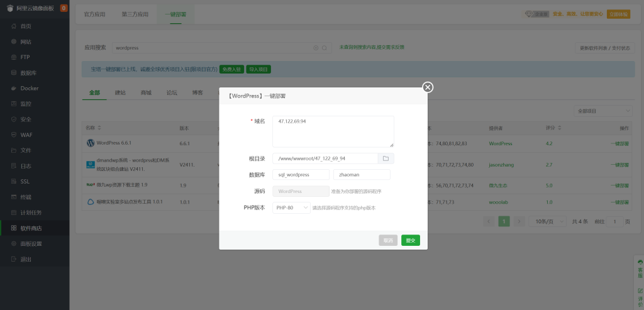Open the 软件商店 app store icon

[x=14, y=228]
